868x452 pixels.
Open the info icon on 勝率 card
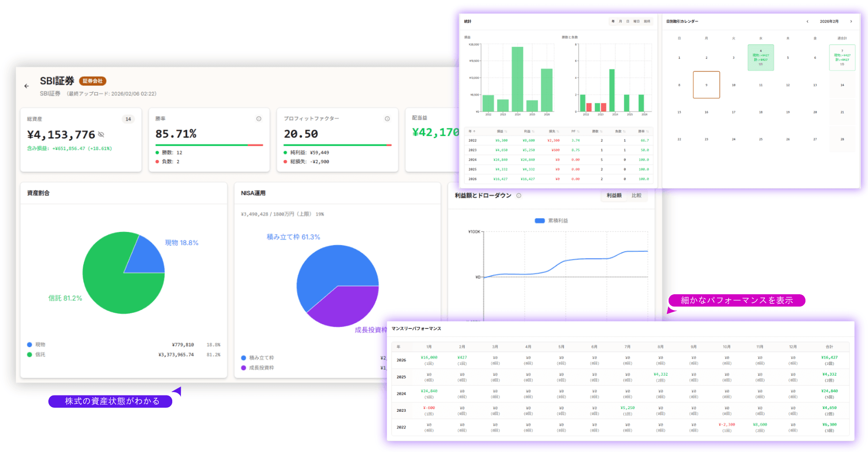259,119
